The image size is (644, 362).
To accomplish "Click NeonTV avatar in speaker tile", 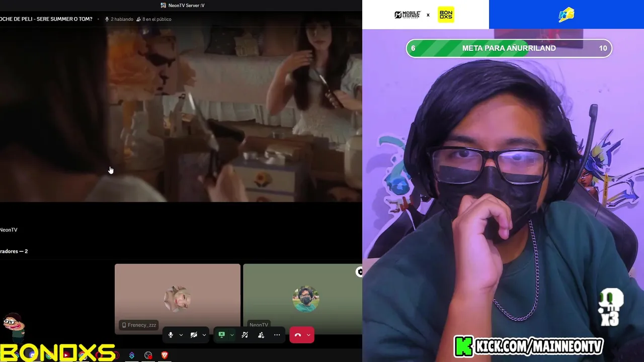I will (x=305, y=299).
